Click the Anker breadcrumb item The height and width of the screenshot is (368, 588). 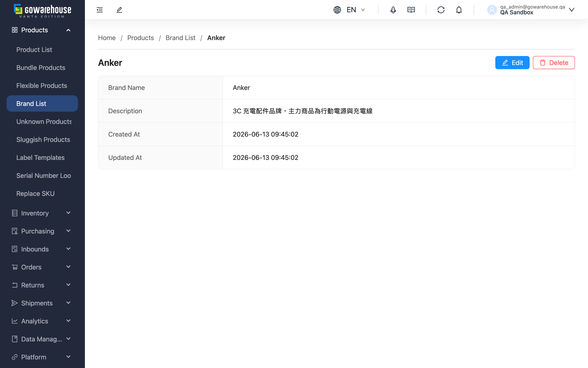click(216, 38)
